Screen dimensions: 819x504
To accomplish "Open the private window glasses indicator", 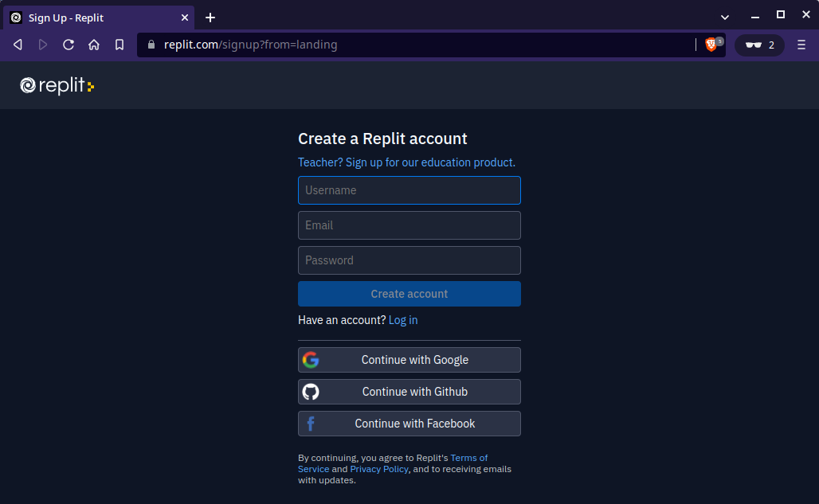I will 759,45.
